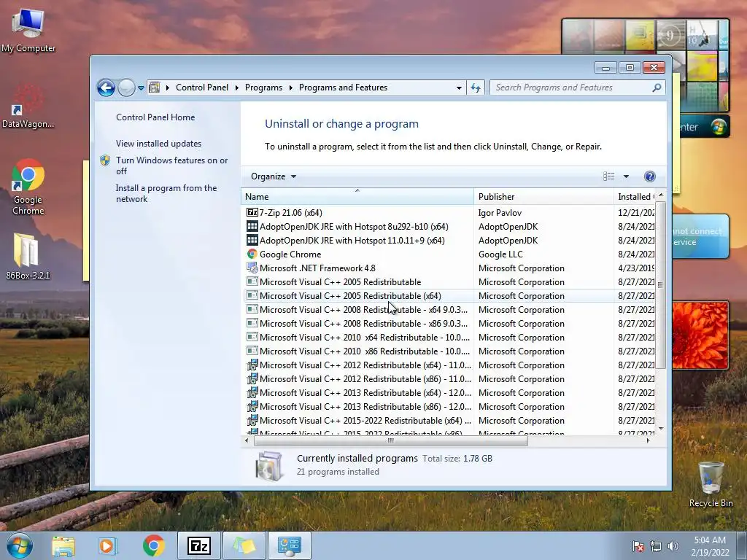Open the Windows Start orb
This screenshot has height=560, width=747.
[x=20, y=545]
